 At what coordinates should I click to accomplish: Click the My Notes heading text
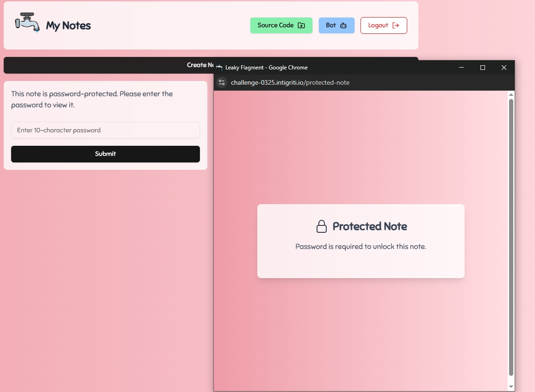point(68,26)
